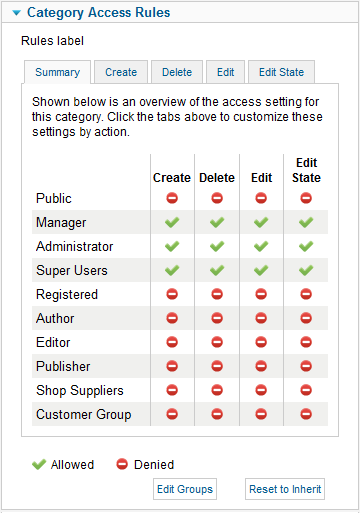Click the red Denied legend icon
The height and width of the screenshot is (513, 360).
pyautogui.click(x=122, y=464)
